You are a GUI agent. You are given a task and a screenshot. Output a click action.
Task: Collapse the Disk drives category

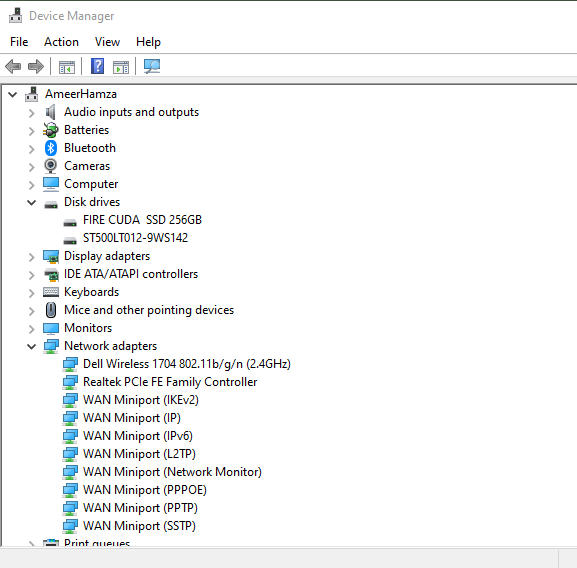click(x=32, y=202)
